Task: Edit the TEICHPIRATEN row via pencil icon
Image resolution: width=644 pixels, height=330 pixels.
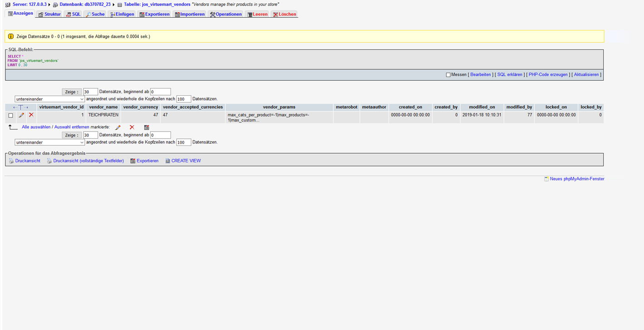Action: (21, 115)
